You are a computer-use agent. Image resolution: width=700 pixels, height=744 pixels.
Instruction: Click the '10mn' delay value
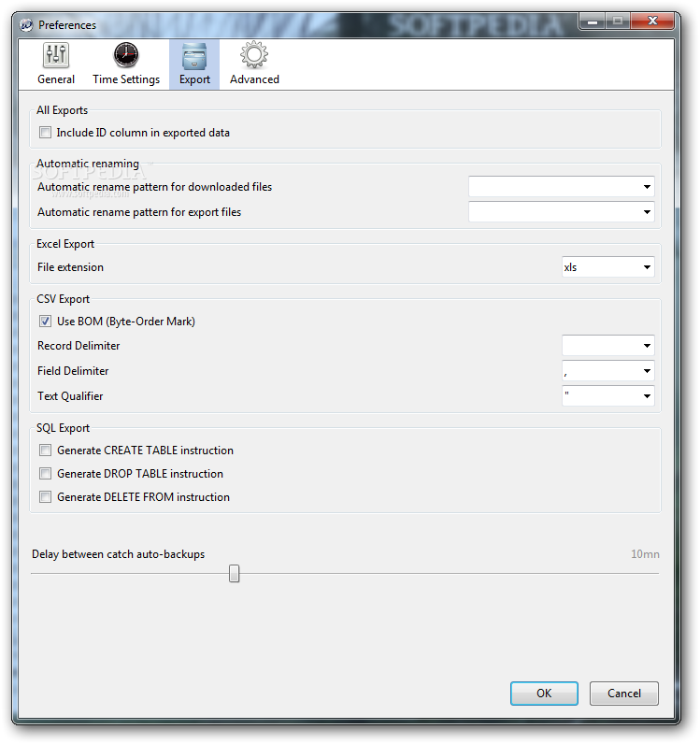645,554
